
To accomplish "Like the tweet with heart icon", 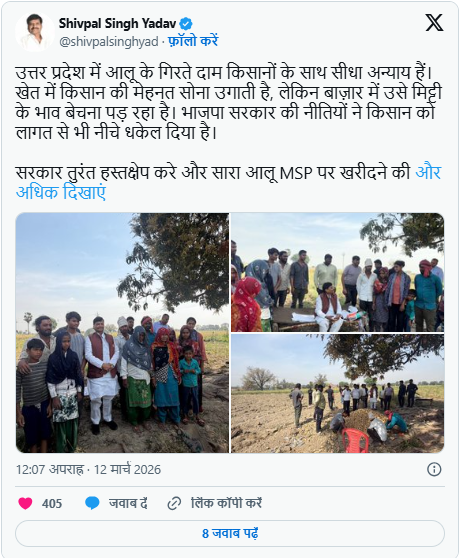I will pos(25,503).
